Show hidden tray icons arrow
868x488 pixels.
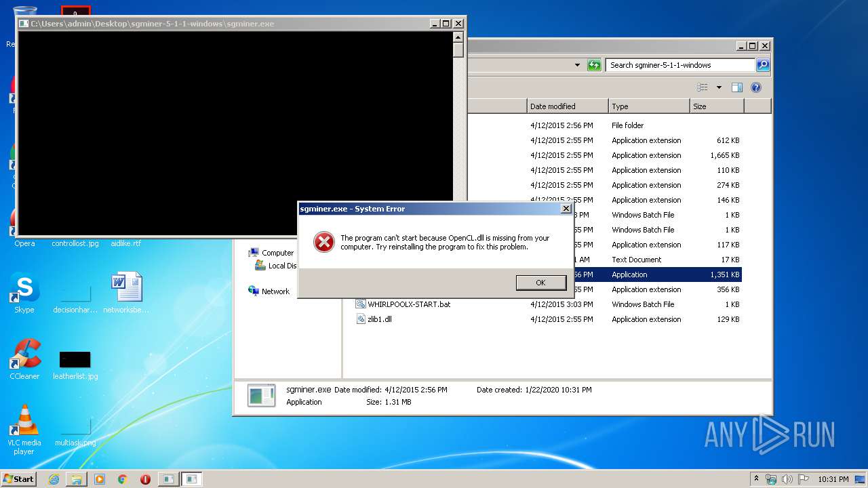pos(756,479)
